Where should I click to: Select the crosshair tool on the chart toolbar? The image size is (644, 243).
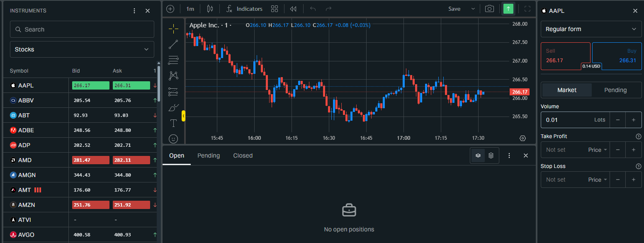point(173,28)
